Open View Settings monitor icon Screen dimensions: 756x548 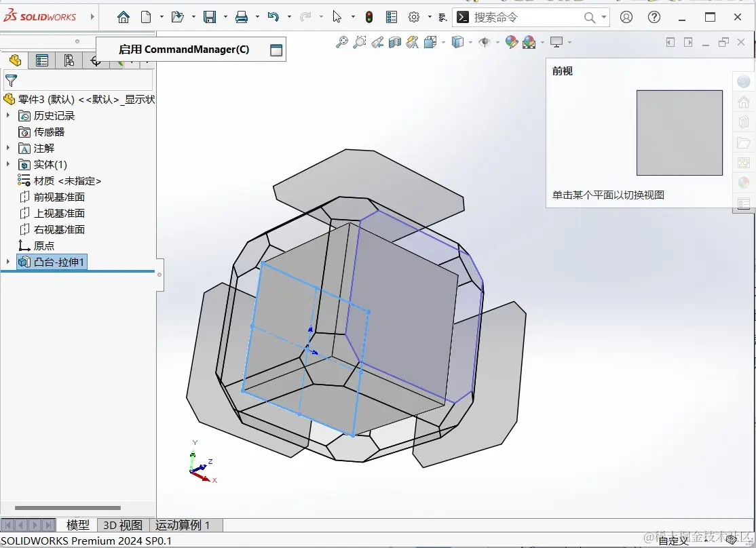point(556,43)
